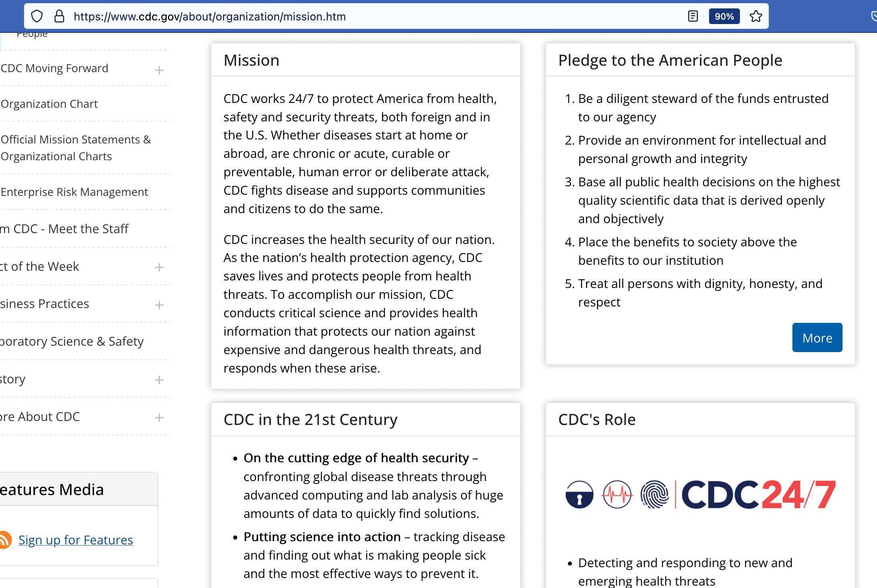Bookmark this page with star icon
The width and height of the screenshot is (877, 588).
pos(756,16)
